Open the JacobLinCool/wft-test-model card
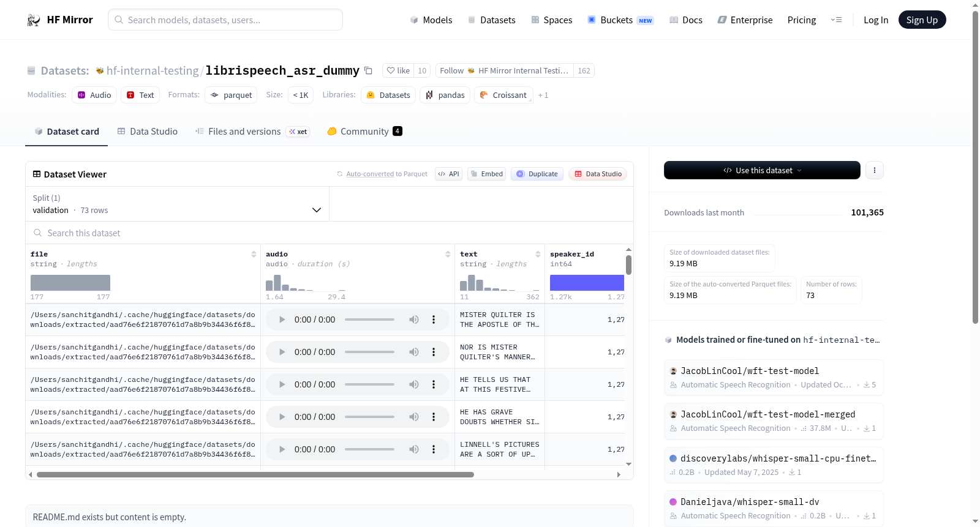980x527 pixels. coord(774,377)
